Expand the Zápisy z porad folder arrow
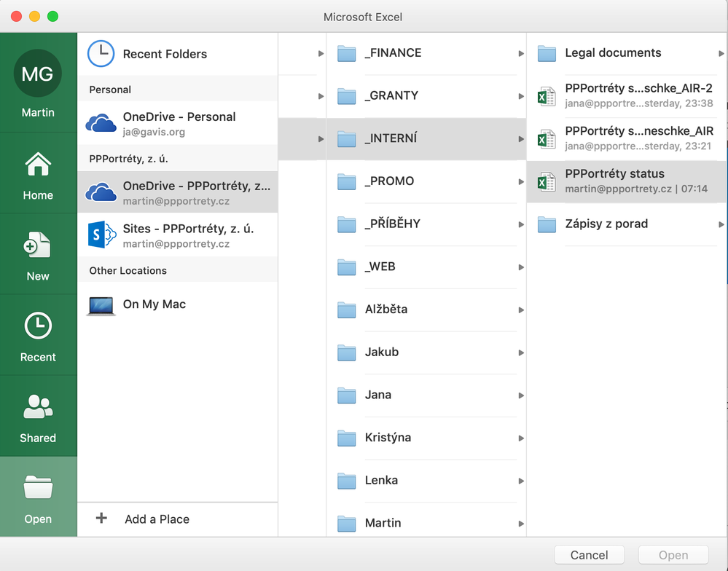 click(721, 224)
